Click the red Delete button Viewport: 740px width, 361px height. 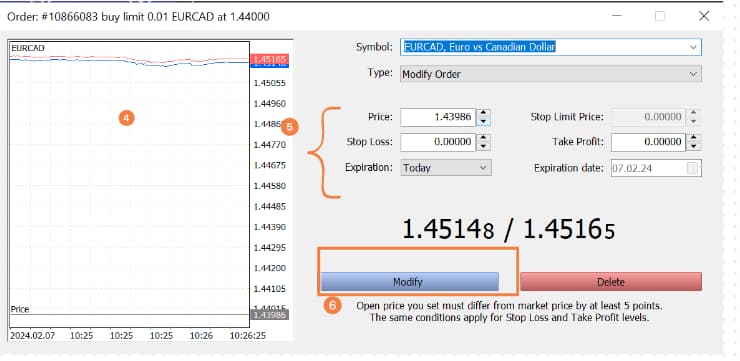611,282
